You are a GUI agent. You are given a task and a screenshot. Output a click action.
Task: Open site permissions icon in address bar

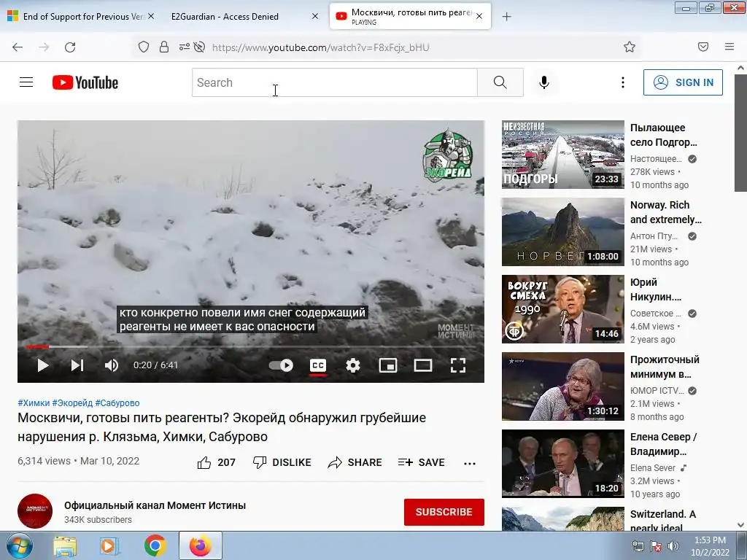(184, 47)
